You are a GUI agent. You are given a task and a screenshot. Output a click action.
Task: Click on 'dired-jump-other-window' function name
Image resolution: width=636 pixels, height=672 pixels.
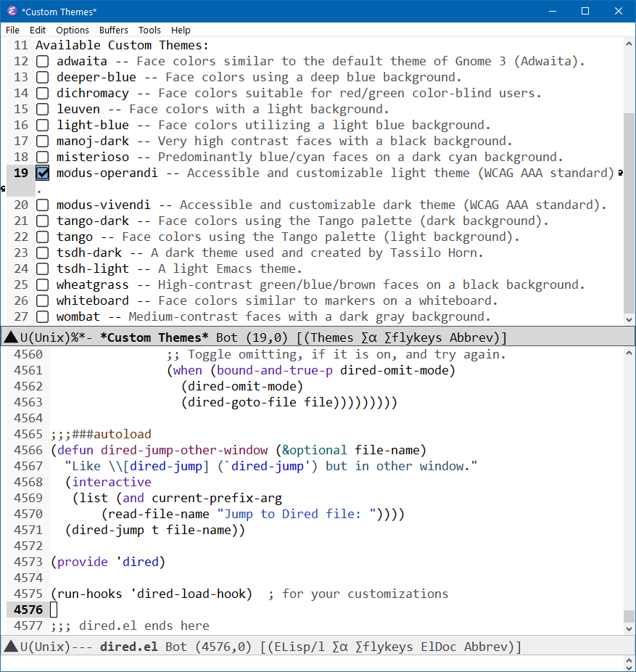[x=184, y=451]
